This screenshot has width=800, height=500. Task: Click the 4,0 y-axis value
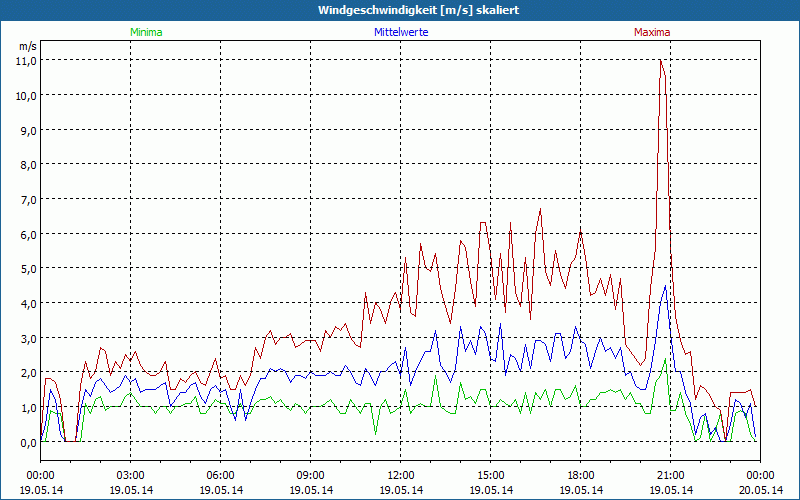(x=29, y=304)
